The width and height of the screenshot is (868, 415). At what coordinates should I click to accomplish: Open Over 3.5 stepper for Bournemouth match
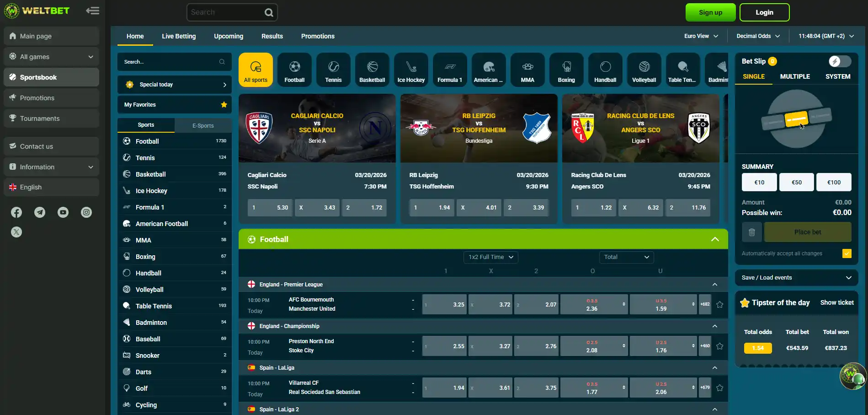623,305
